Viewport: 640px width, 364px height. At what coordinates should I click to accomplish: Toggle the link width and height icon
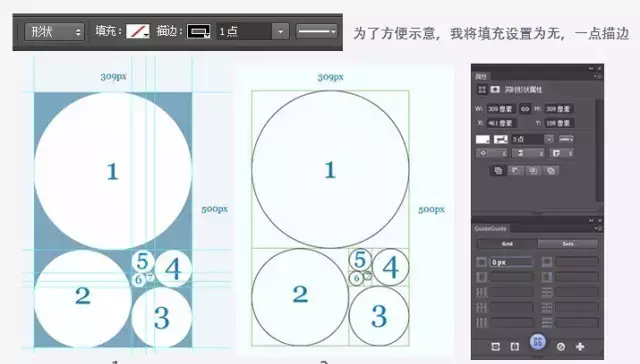coord(525,109)
